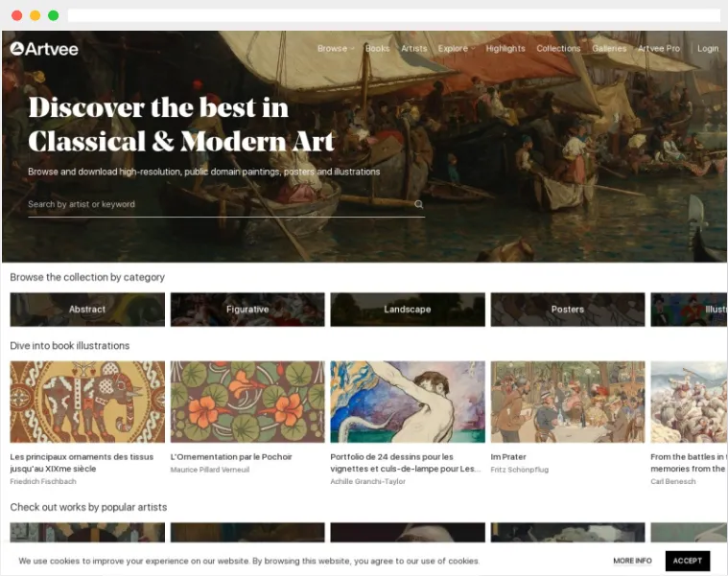Go to the Highlights page
This screenshot has width=728, height=576.
coord(505,48)
